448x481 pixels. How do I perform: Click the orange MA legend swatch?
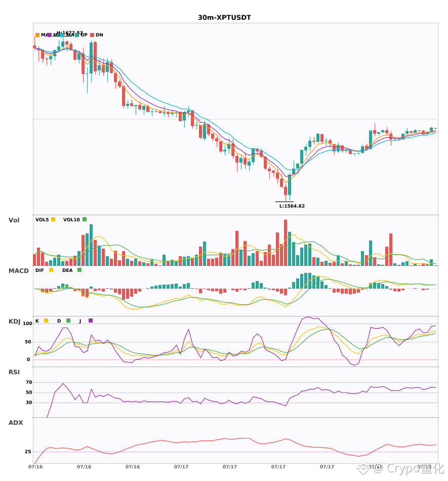(x=37, y=35)
